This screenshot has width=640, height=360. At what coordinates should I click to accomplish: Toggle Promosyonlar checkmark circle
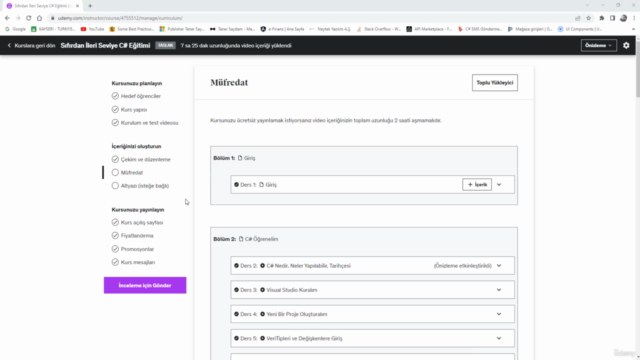pyautogui.click(x=115, y=249)
